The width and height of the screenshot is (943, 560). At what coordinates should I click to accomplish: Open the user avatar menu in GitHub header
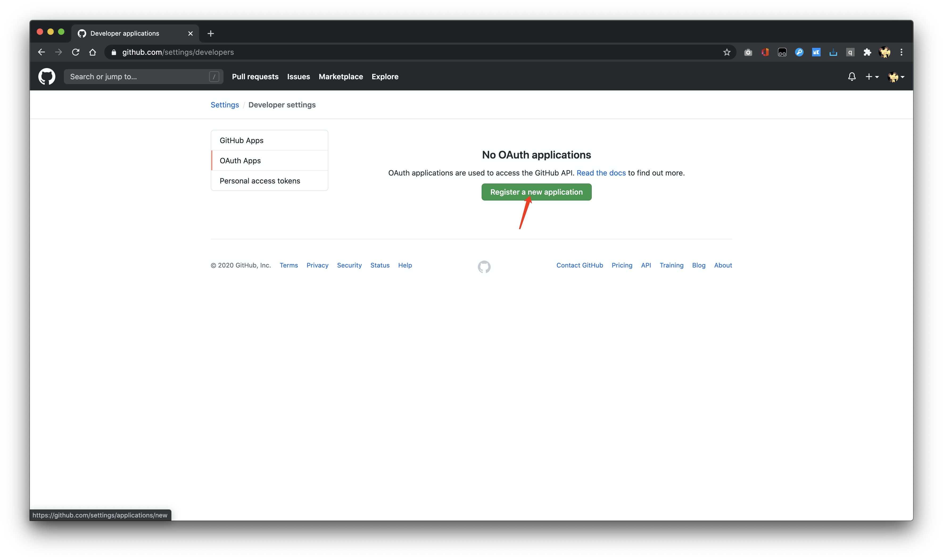[896, 77]
